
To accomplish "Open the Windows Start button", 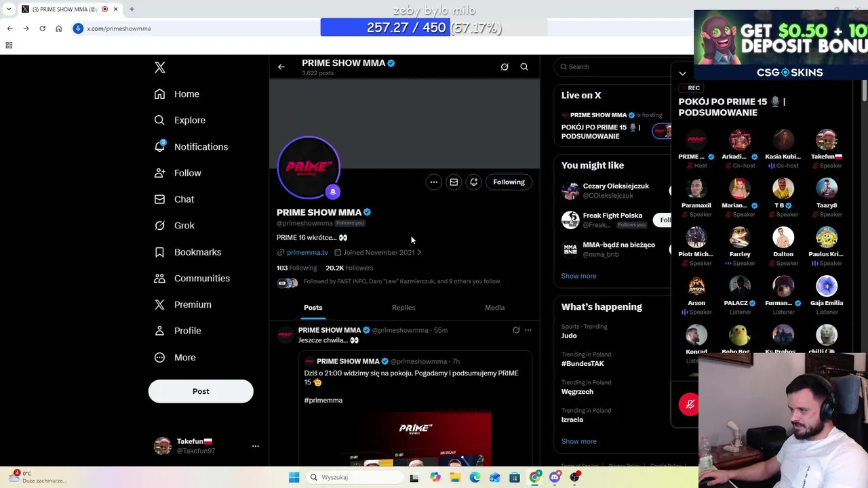I will (294, 477).
